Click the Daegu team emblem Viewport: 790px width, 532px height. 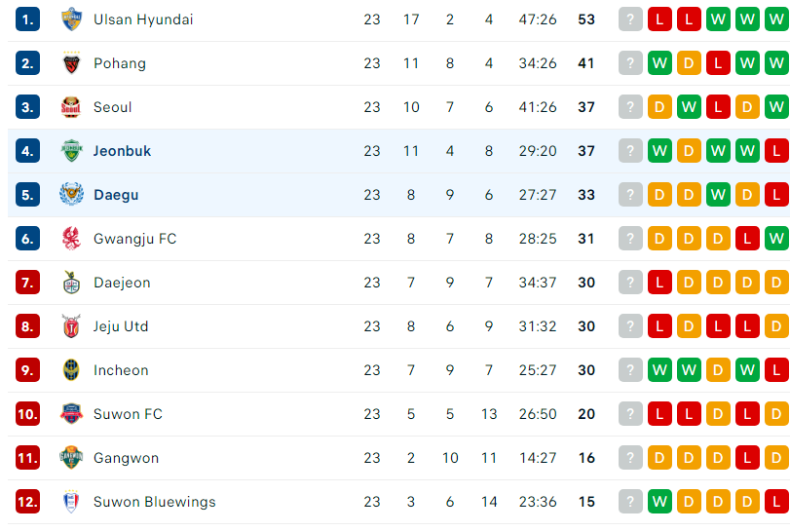(71, 195)
